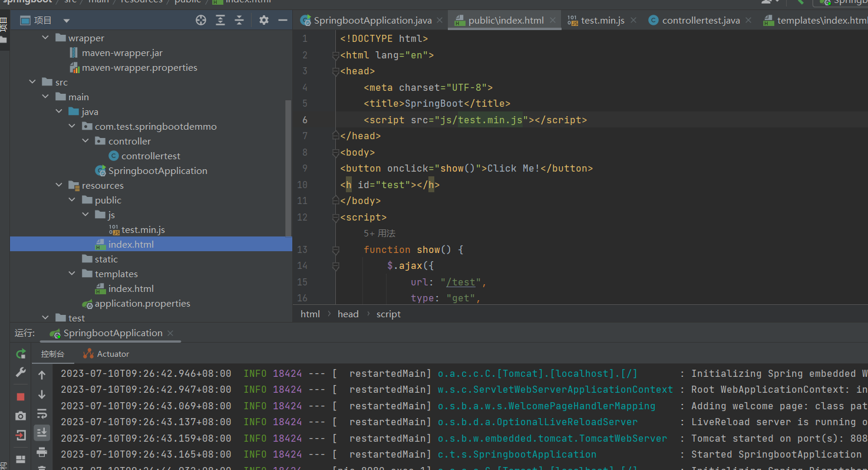Select index.html under the templates folder
Screen dimensions: 868x470
coord(131,288)
